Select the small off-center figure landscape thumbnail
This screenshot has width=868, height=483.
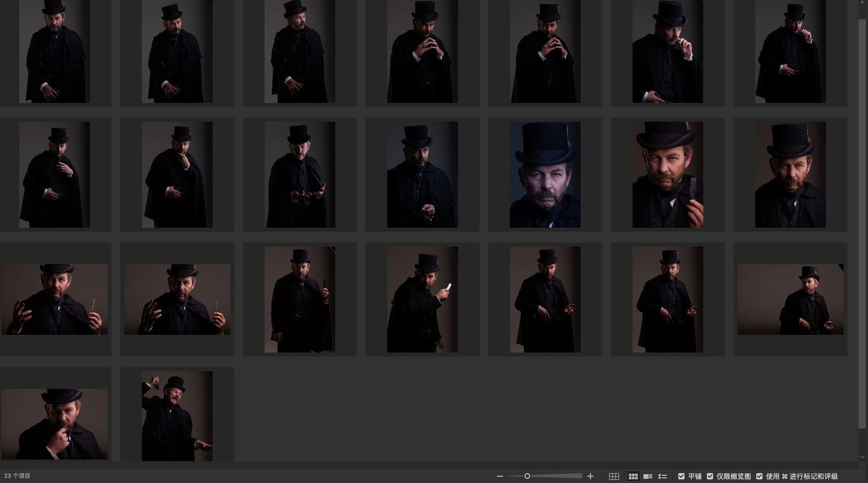[790, 299]
